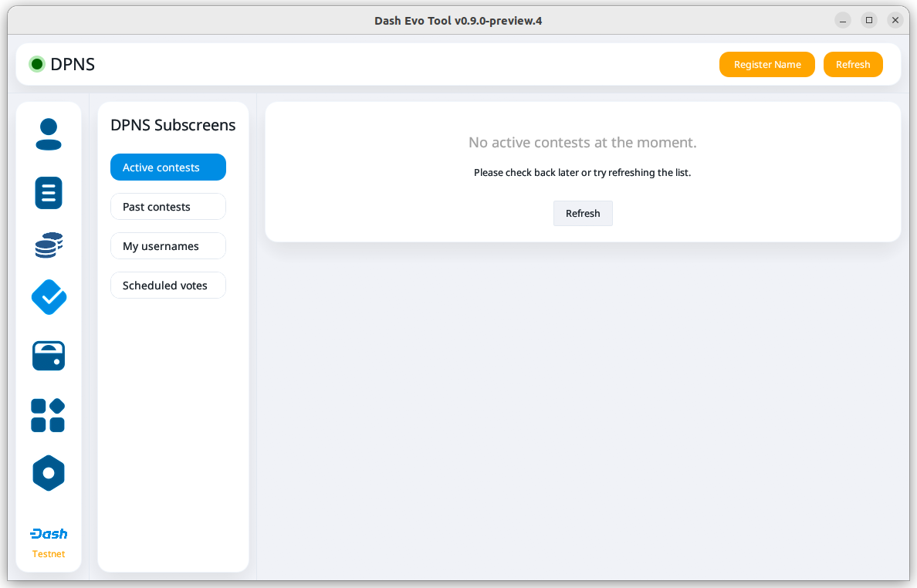Maximize the Dash Evo Tool window
917x588 pixels.
coord(869,21)
